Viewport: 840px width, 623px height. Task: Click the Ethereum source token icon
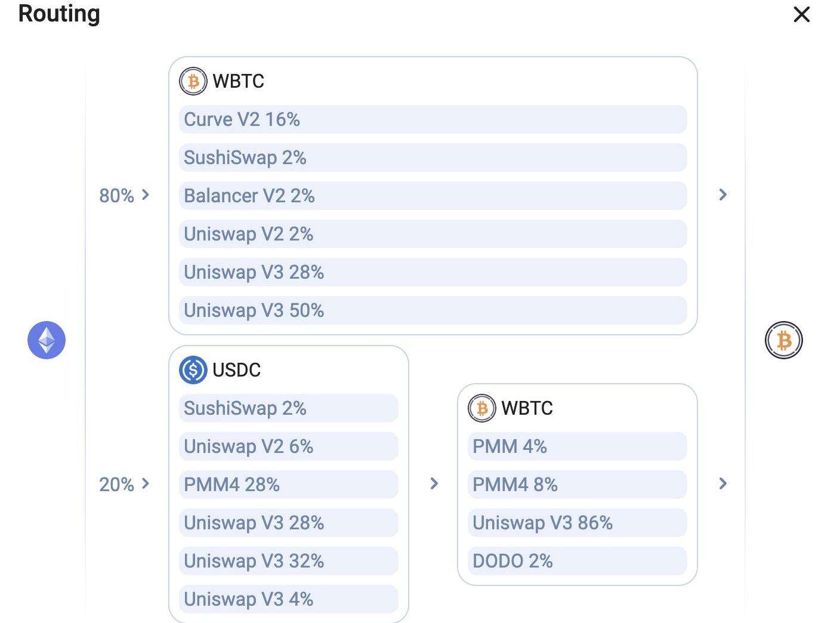47,340
